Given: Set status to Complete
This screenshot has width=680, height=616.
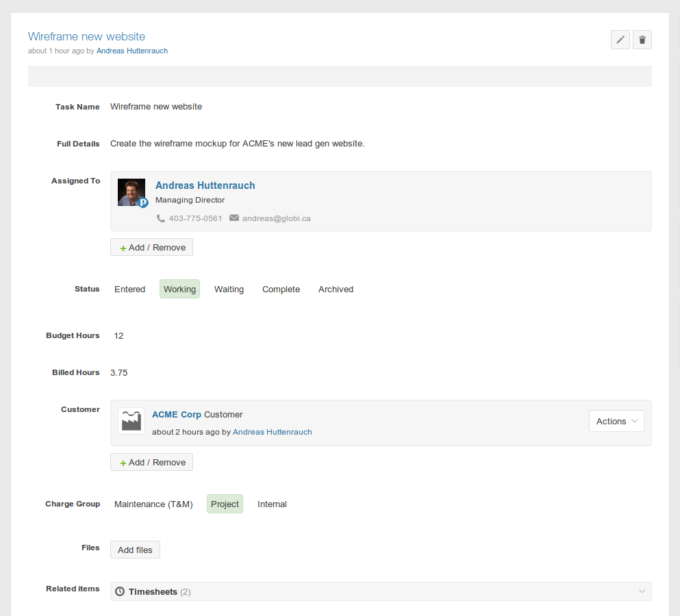Looking at the screenshot, I should coord(281,290).
